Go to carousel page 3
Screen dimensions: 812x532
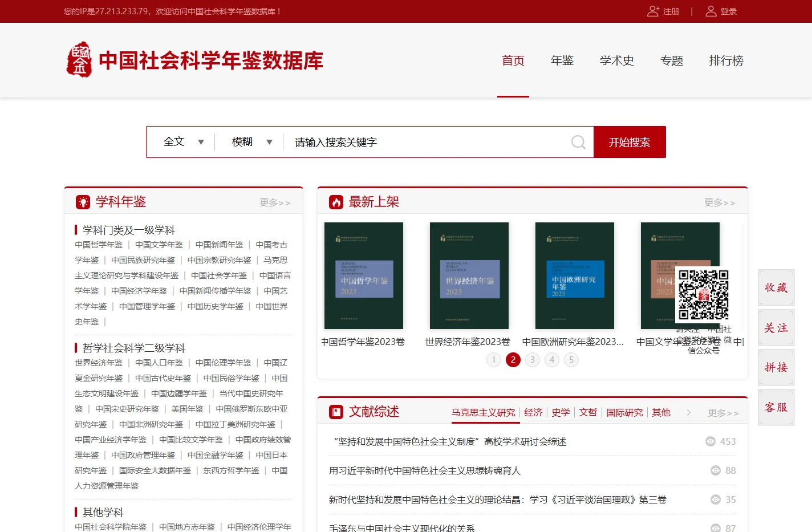point(533,360)
